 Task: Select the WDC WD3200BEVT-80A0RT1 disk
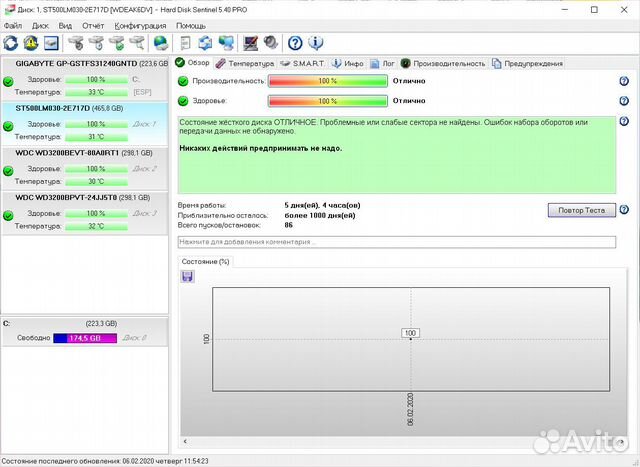tap(86, 152)
